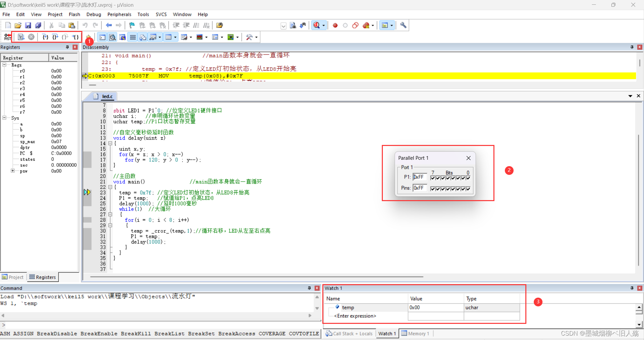This screenshot has height=340, width=644.
Task: Toggle P1 bit 4 checkbox
Action: [x=448, y=178]
